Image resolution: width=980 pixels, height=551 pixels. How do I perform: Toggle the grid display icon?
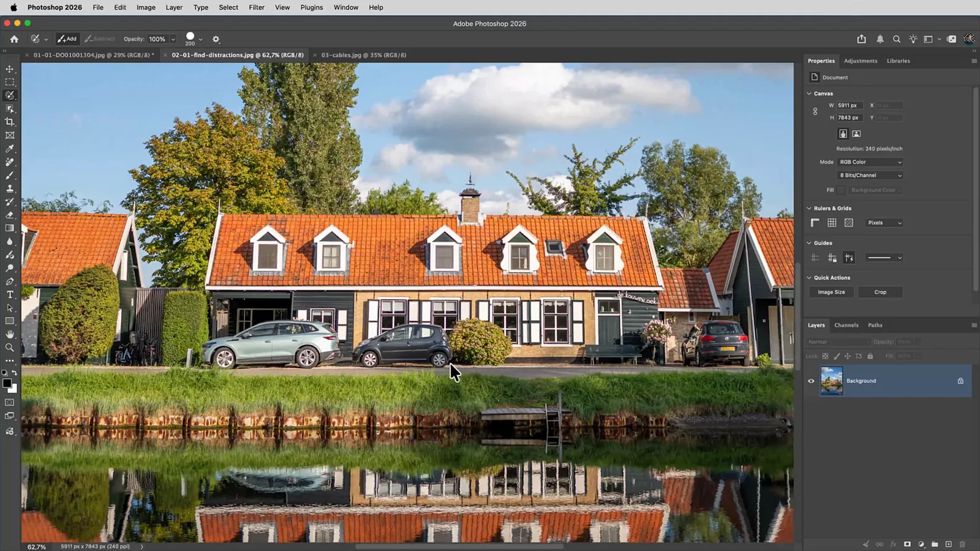click(832, 223)
